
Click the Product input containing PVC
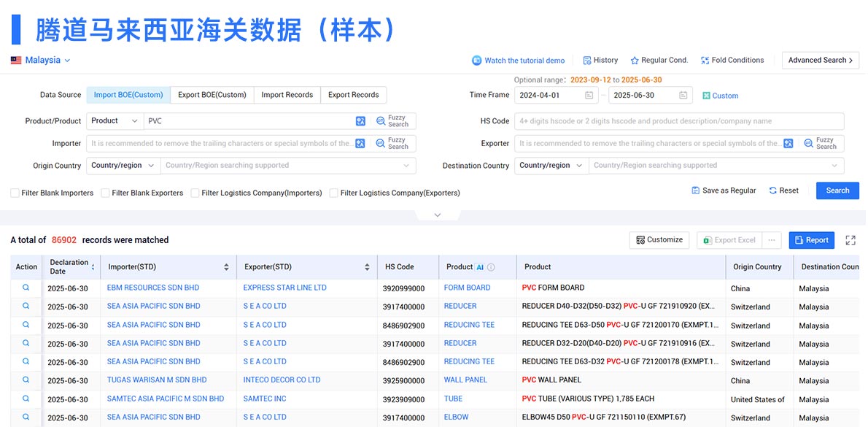249,120
